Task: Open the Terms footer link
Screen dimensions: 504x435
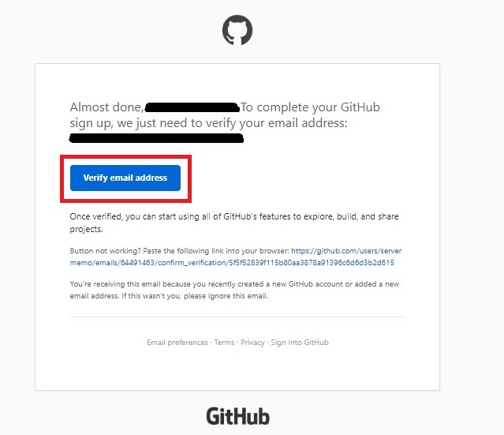Action: click(224, 343)
